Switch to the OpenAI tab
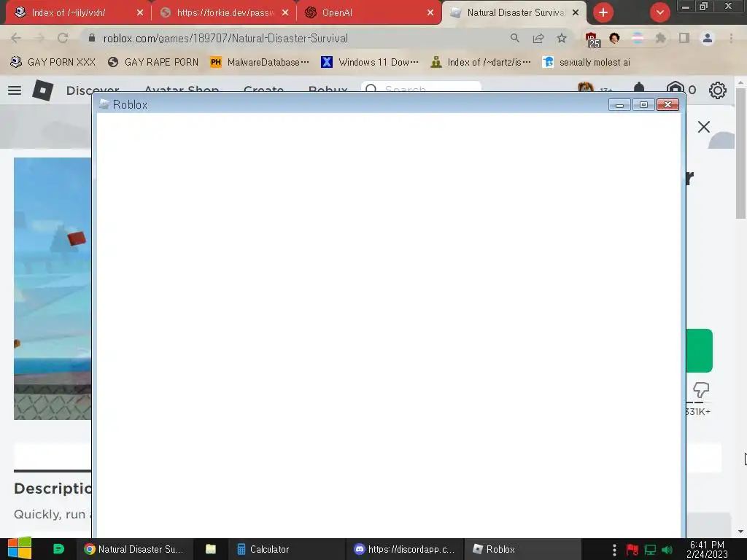Viewport: 747px width, 560px height. [x=369, y=12]
